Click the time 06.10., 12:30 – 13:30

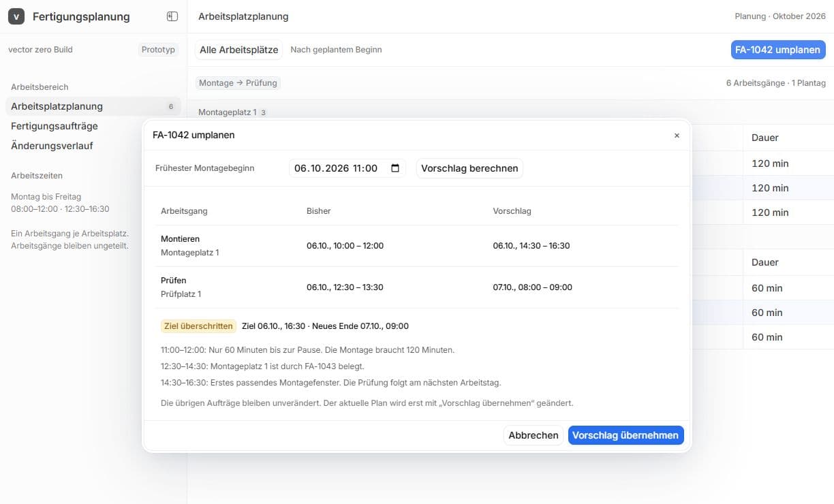point(345,287)
